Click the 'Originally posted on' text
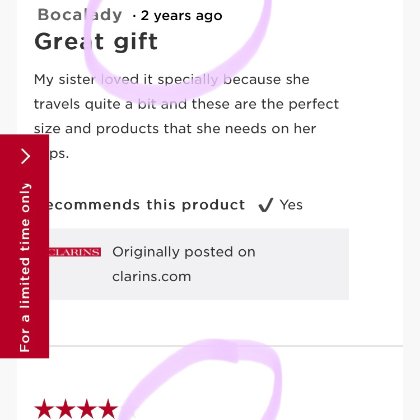Screen dimensions: 420x420 [x=184, y=252]
